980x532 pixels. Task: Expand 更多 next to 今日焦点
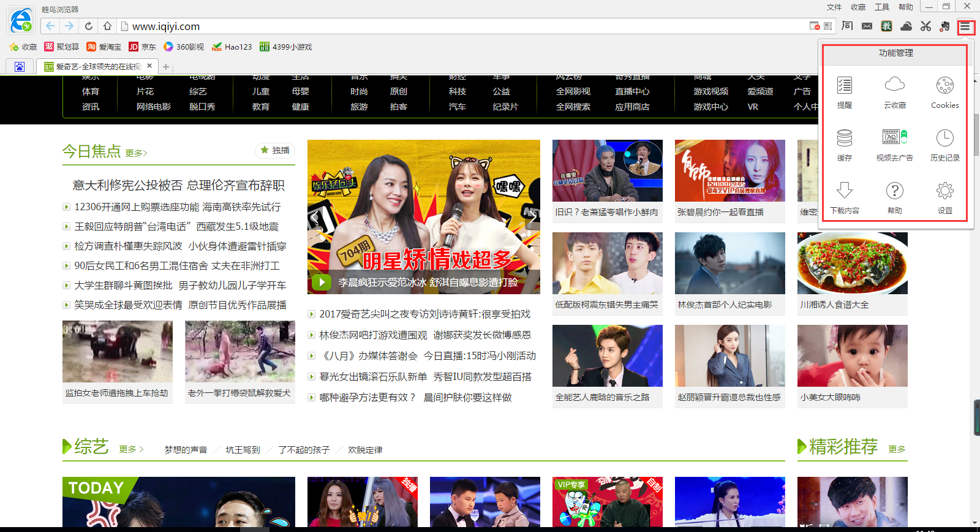[136, 153]
